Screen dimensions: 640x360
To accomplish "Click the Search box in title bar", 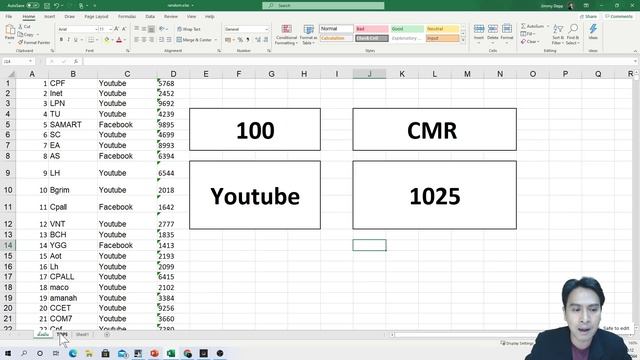I will click(x=323, y=6).
